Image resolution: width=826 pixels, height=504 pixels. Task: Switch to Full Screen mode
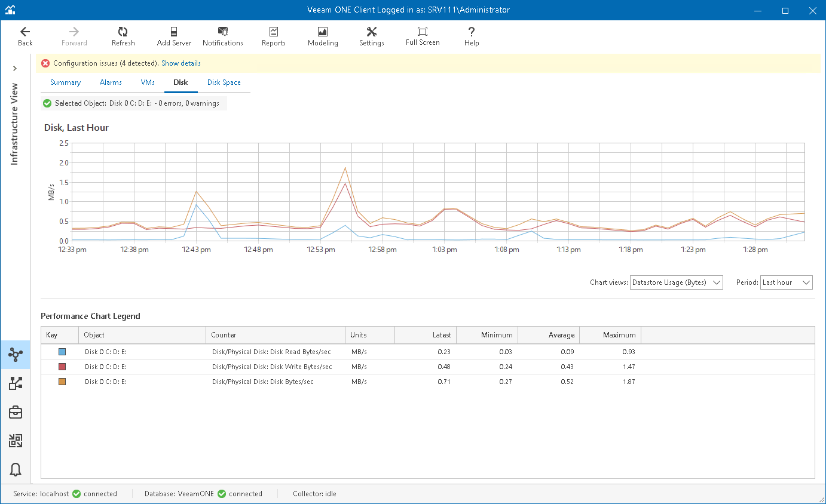pos(423,36)
